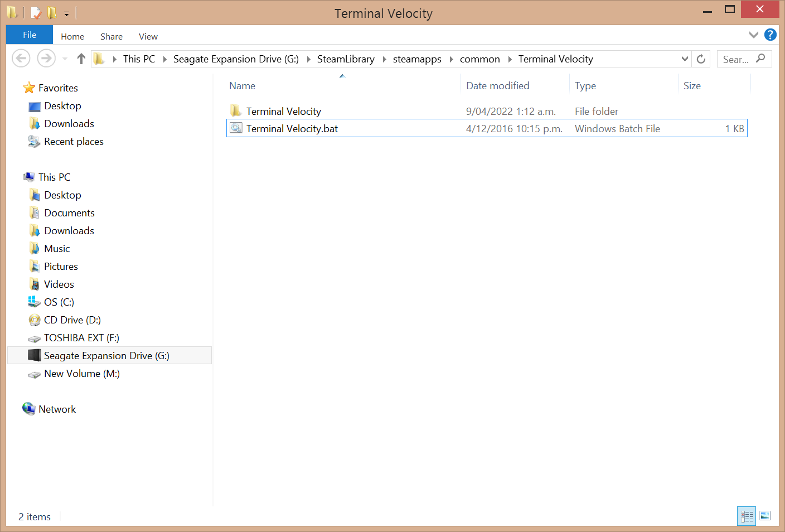Expand the recent locations dropdown arrow

pos(65,59)
